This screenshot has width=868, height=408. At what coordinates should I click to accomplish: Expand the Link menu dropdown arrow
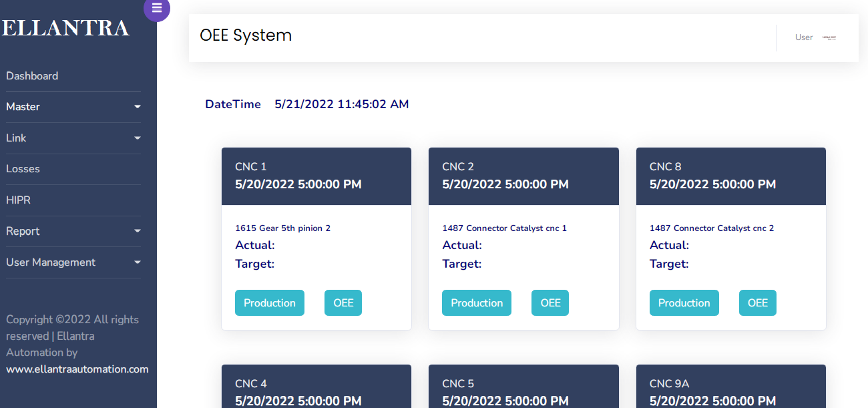pos(137,138)
